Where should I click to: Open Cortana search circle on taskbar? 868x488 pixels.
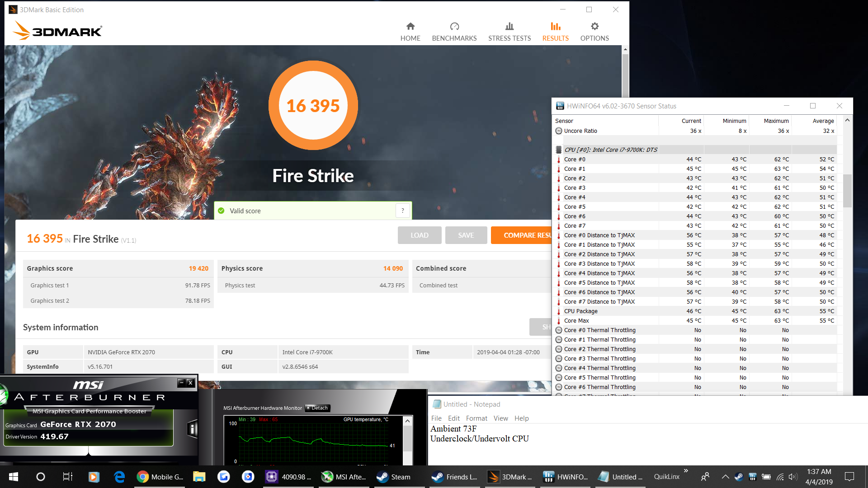pos(41,477)
